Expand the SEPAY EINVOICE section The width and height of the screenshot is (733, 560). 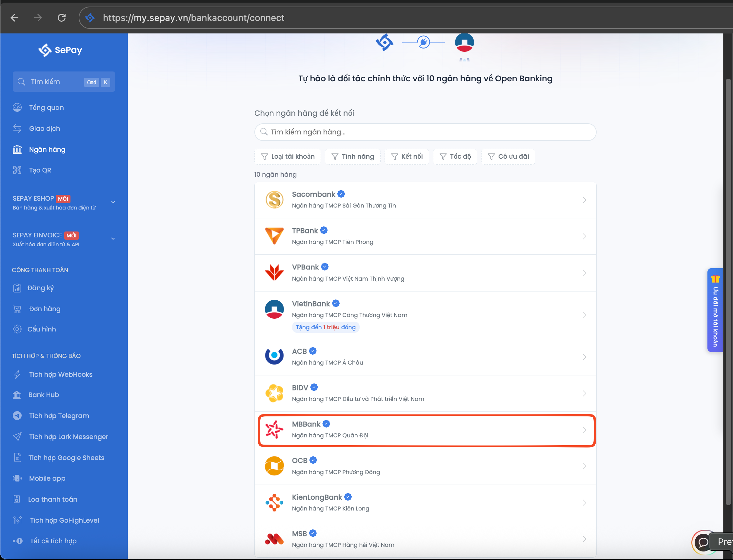click(x=113, y=239)
